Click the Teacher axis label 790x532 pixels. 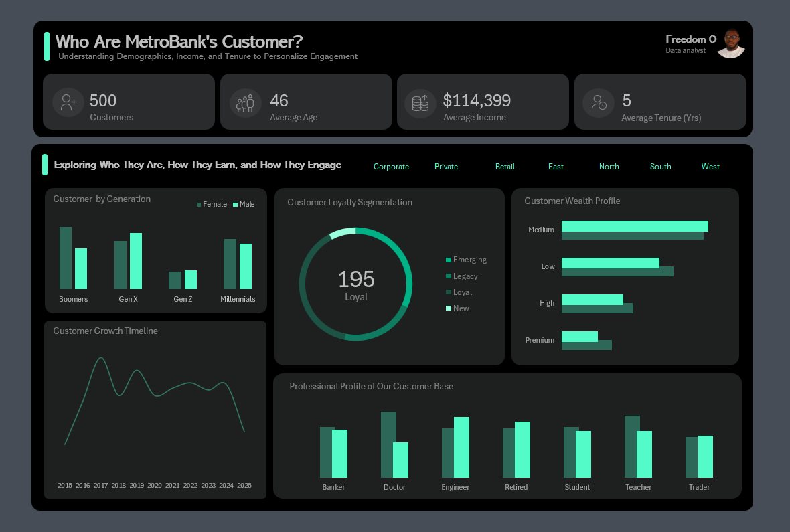(x=638, y=487)
